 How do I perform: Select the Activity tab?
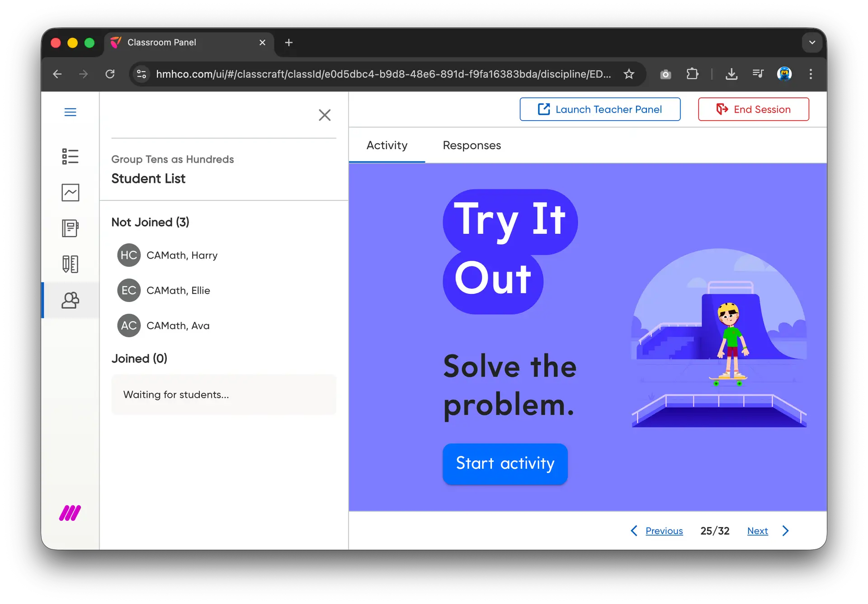(x=387, y=145)
